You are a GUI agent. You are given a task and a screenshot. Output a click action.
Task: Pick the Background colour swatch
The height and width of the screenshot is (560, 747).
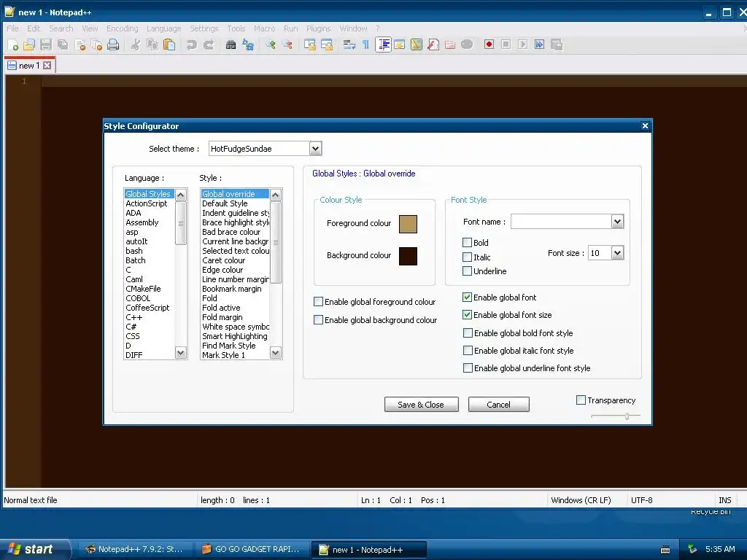(408, 256)
